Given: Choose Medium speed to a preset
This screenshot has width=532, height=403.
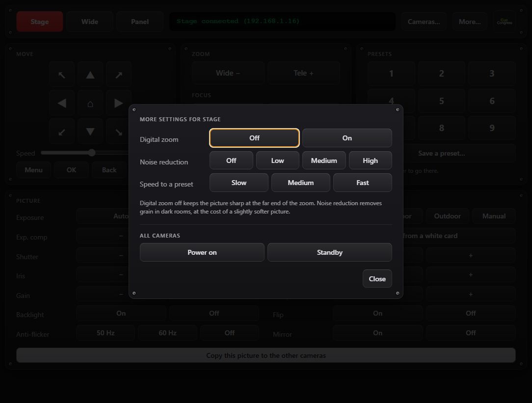Looking at the screenshot, I should (x=301, y=183).
